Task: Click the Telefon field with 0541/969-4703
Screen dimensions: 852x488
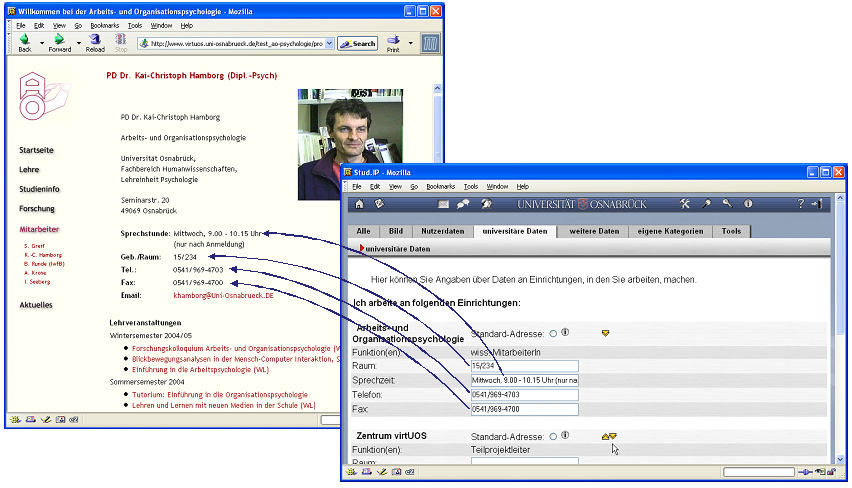Action: (524, 395)
